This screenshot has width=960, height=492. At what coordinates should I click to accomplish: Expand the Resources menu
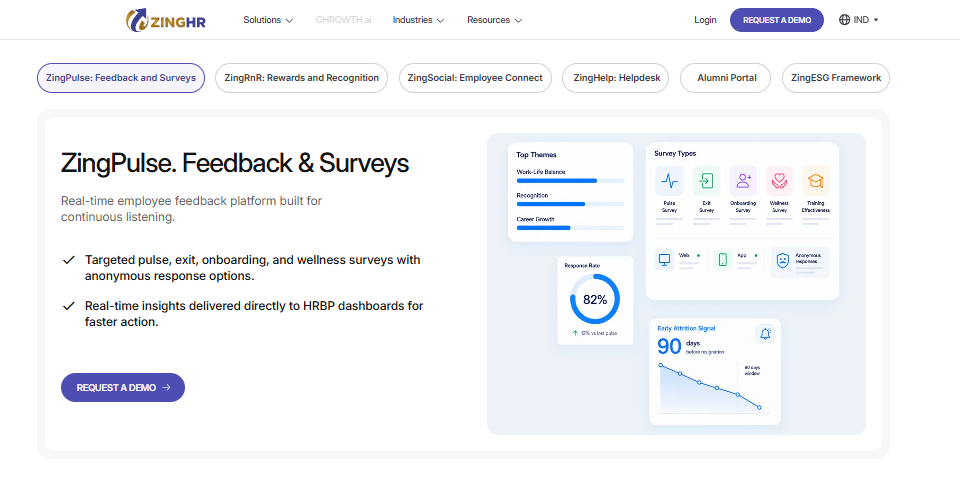pyautogui.click(x=494, y=20)
